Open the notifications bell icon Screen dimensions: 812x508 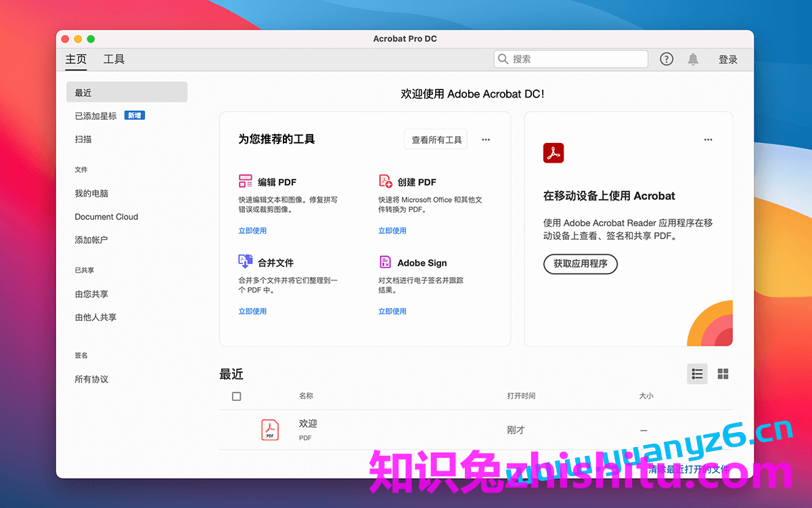coord(693,59)
